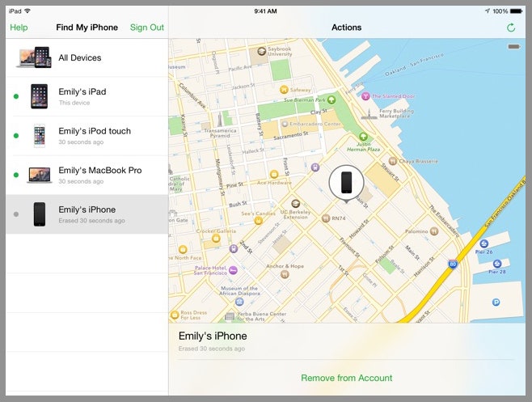Select All Devices row

(87, 57)
